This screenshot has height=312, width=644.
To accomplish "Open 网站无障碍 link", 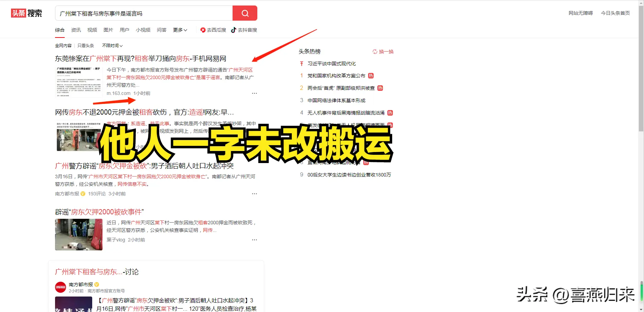I will 580,13.
